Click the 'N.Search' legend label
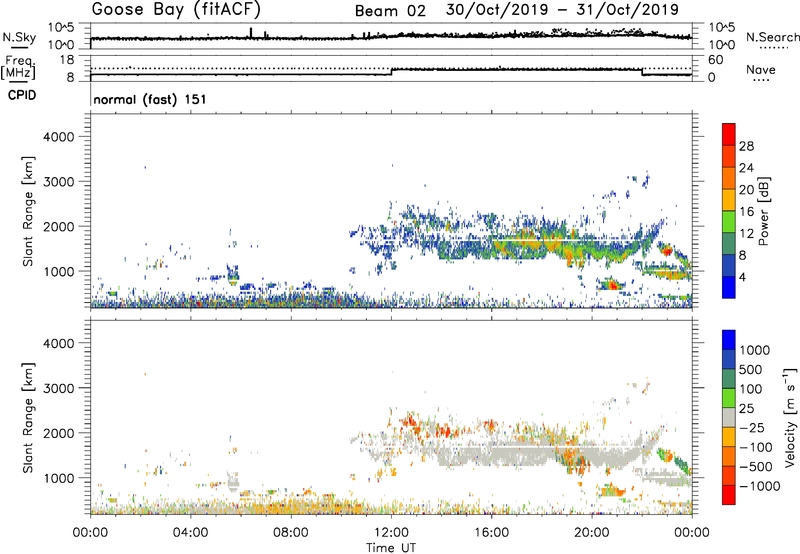800x554 pixels. pos(773,37)
